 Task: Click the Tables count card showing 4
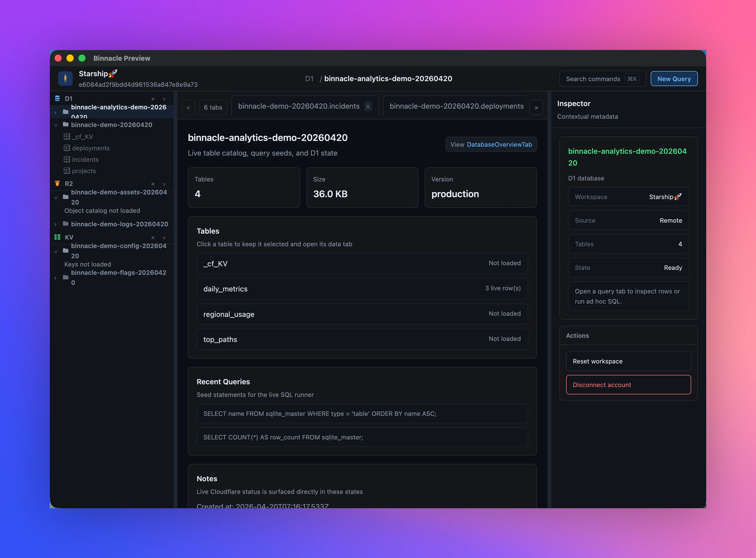[x=244, y=187]
